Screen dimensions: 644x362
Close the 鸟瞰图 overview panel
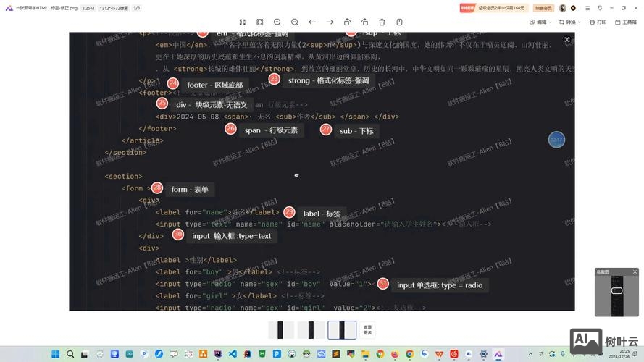635,271
